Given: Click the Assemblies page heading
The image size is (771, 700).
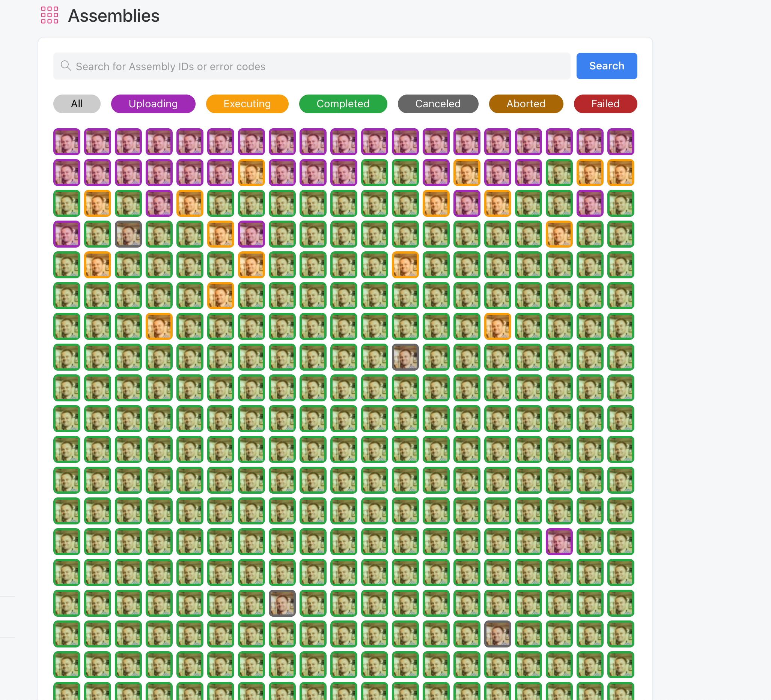Looking at the screenshot, I should point(114,16).
